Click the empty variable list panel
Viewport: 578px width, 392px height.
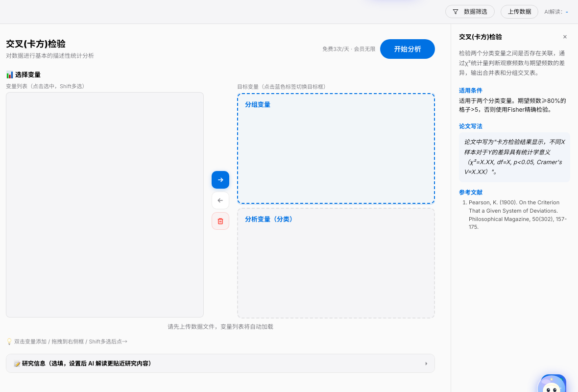(x=104, y=204)
